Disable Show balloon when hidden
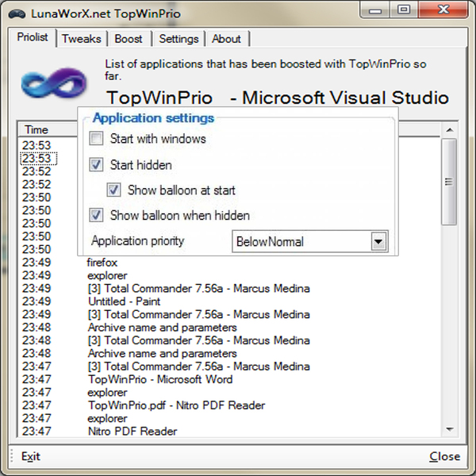The image size is (476, 476). (x=96, y=215)
